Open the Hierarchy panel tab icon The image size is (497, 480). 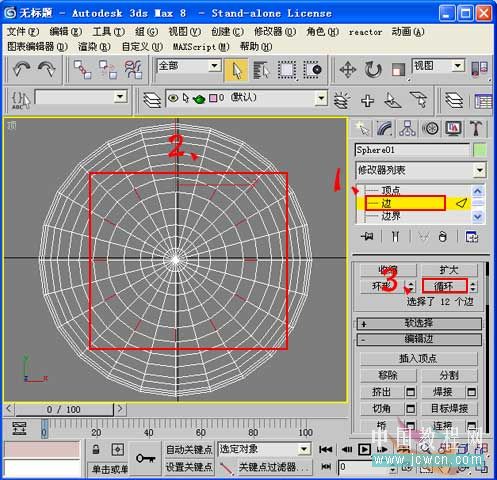click(407, 128)
